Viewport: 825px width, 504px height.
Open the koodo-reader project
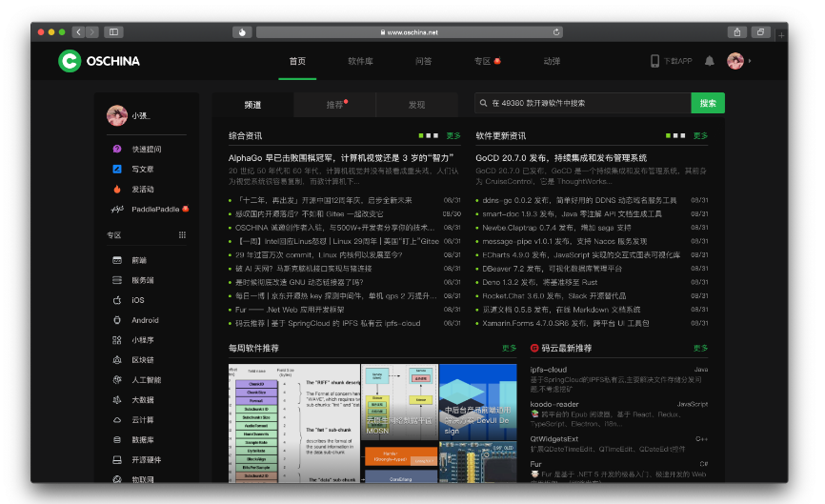point(554,404)
